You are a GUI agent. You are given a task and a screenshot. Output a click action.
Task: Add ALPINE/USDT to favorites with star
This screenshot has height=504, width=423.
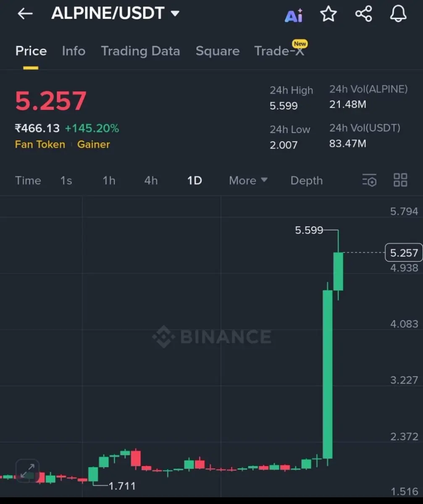(x=328, y=14)
